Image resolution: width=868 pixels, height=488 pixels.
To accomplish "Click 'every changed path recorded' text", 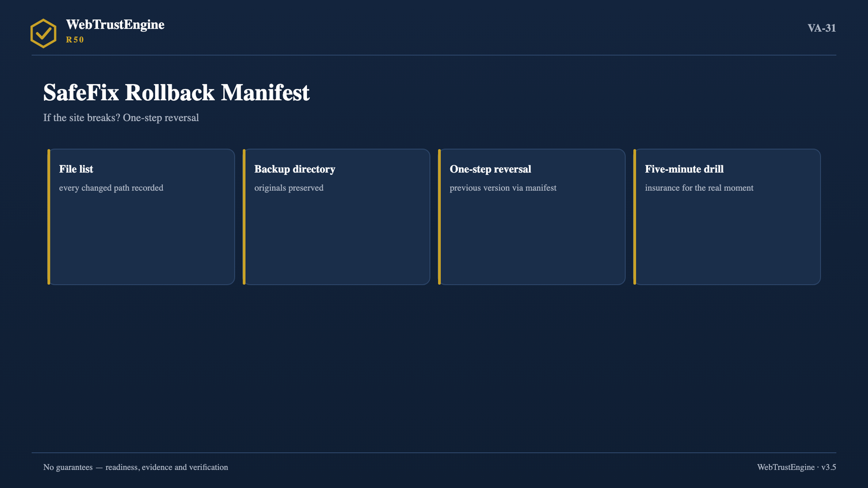I will coord(111,188).
